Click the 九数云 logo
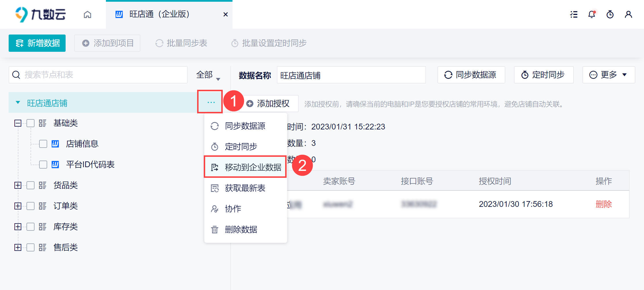This screenshot has height=290, width=644. point(40,14)
